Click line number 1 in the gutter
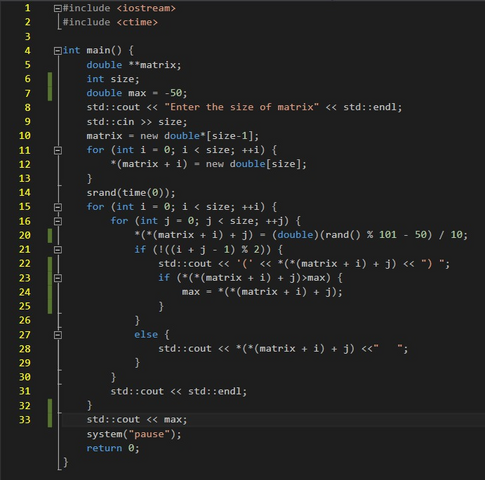The width and height of the screenshot is (485, 480). pyautogui.click(x=27, y=8)
